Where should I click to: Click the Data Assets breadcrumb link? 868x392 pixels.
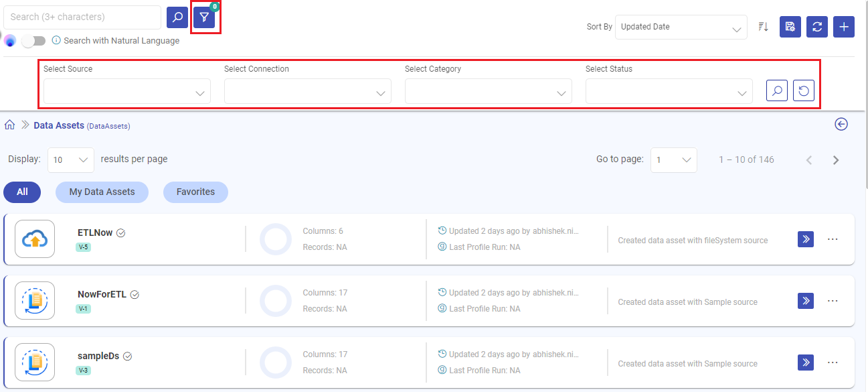pyautogui.click(x=59, y=125)
